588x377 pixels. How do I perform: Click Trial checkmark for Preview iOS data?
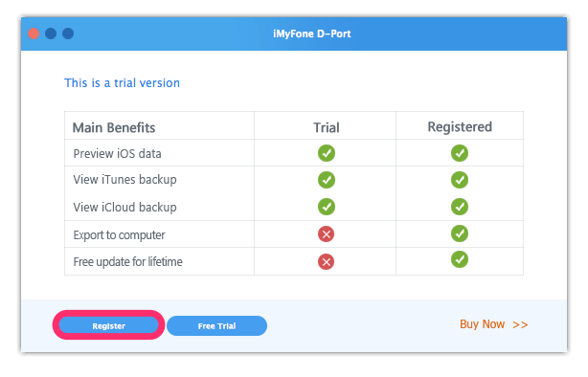(x=327, y=153)
